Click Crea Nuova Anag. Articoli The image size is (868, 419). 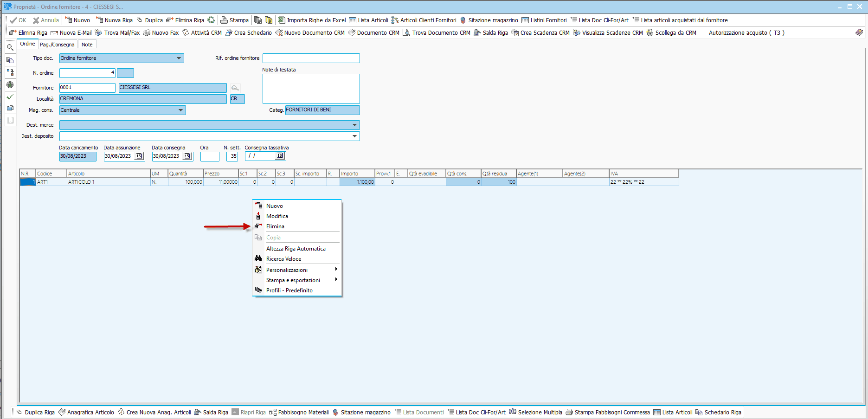(x=154, y=413)
